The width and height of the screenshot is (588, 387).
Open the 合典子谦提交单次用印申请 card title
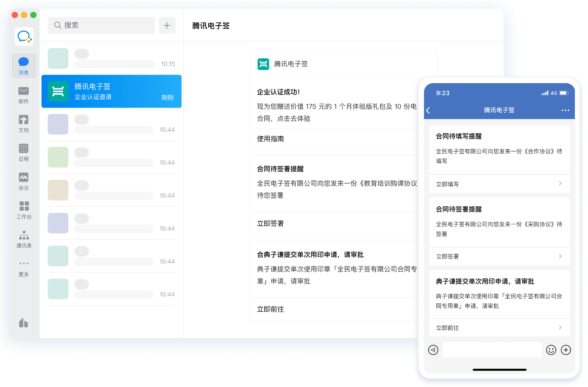pos(310,255)
